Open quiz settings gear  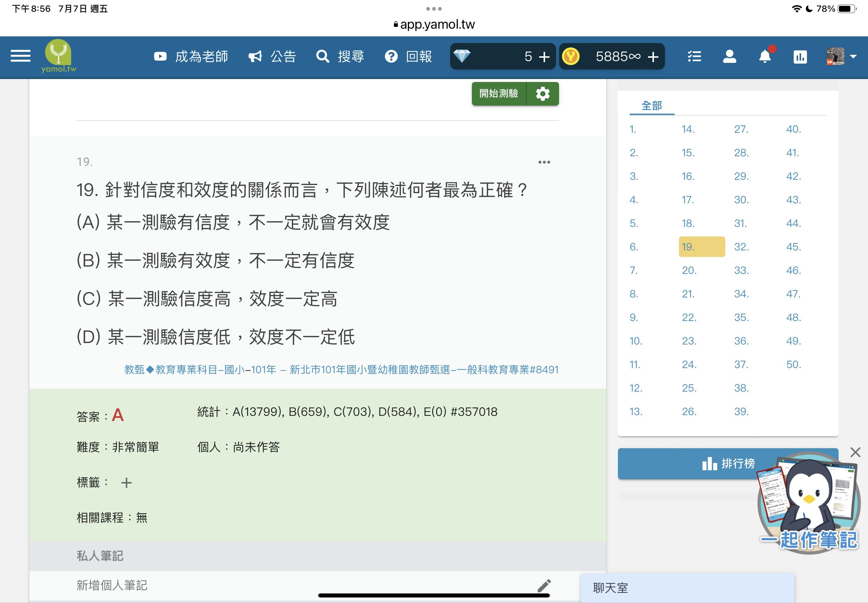542,94
